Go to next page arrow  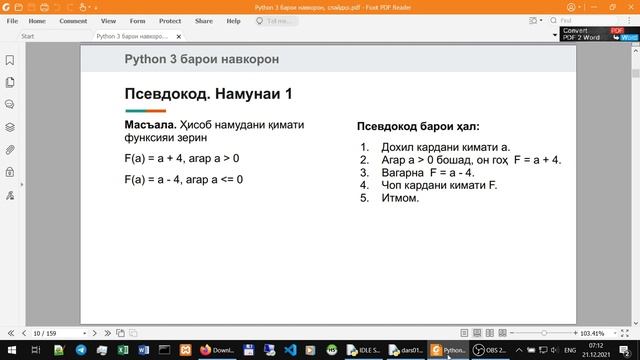click(x=94, y=333)
